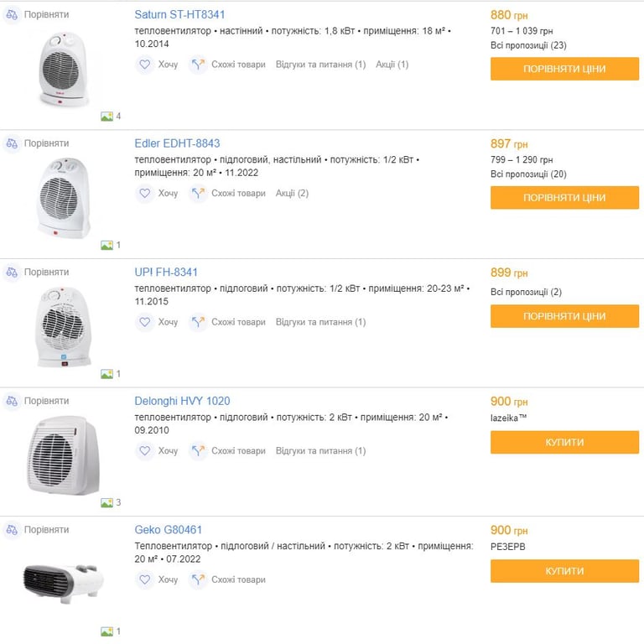Click the similar products icon for Delonghi HVY 1020

pos(198,451)
